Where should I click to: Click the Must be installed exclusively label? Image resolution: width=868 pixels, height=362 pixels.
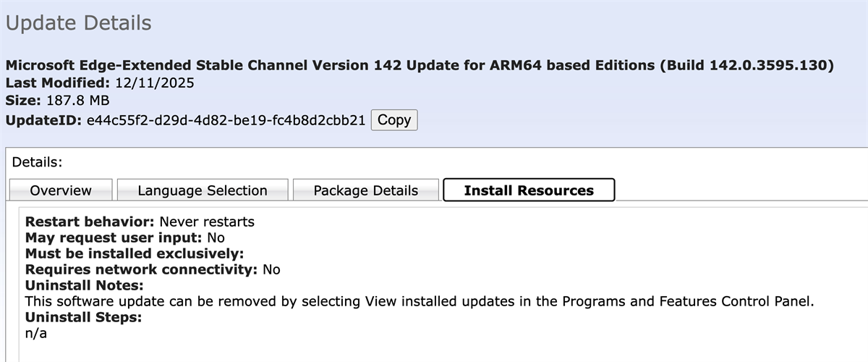pyautogui.click(x=134, y=253)
